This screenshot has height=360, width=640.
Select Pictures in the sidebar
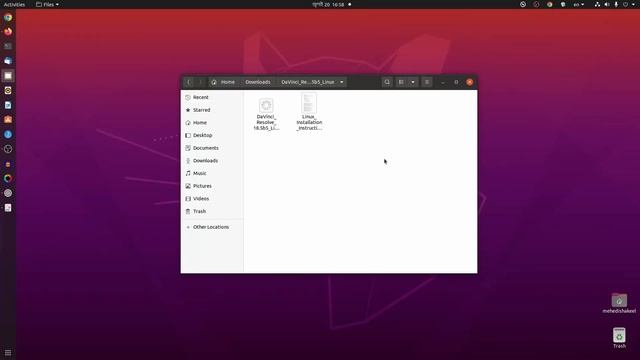(212, 186)
